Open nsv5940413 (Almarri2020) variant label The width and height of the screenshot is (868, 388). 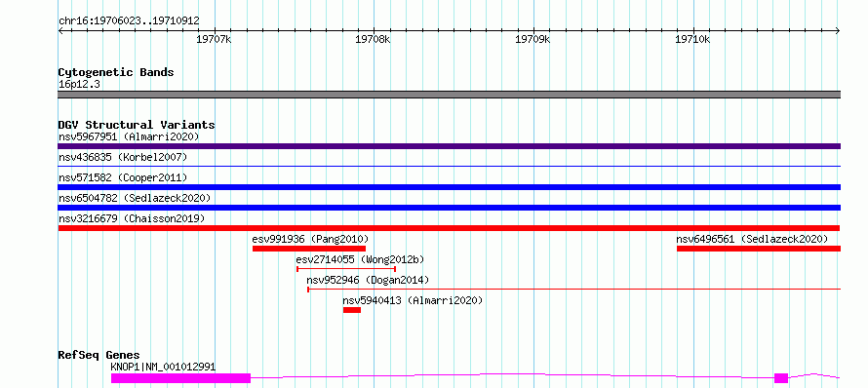tap(413, 300)
